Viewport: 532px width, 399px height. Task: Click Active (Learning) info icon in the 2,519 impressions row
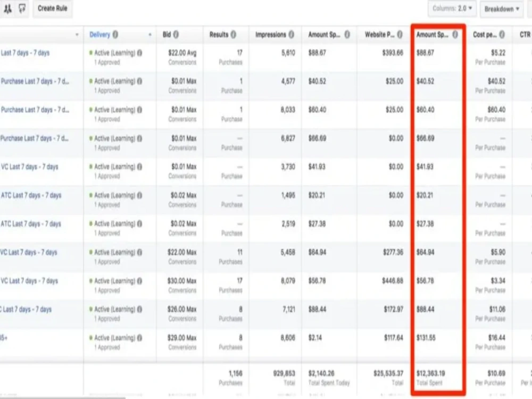[139, 224]
